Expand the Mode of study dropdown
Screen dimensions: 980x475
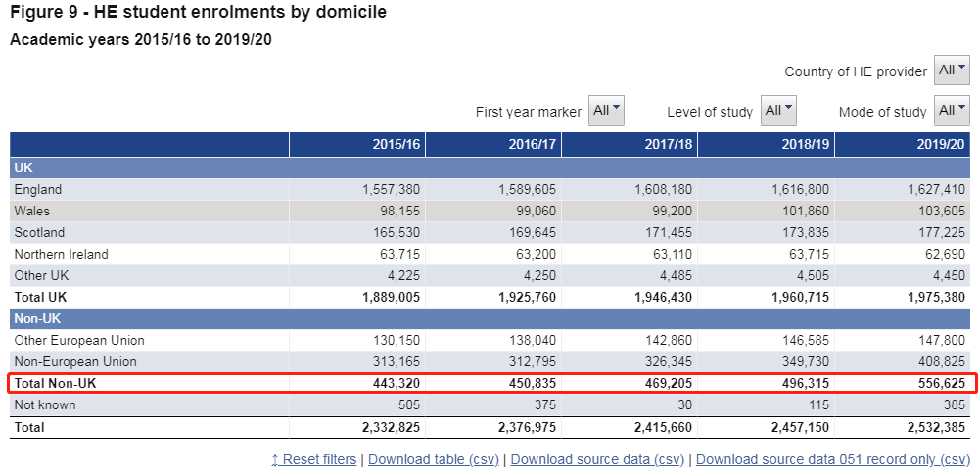click(952, 111)
